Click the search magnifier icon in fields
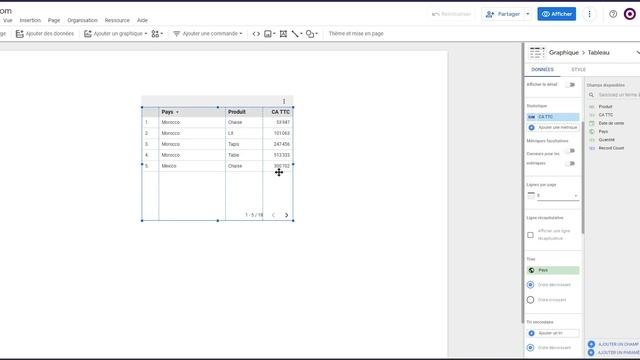This screenshot has width=640, height=360. point(591,95)
